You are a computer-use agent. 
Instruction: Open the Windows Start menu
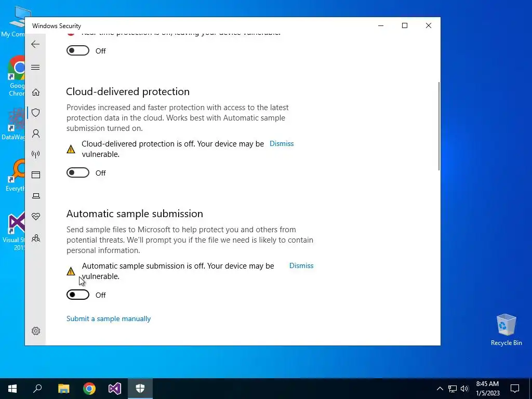pyautogui.click(x=12, y=389)
